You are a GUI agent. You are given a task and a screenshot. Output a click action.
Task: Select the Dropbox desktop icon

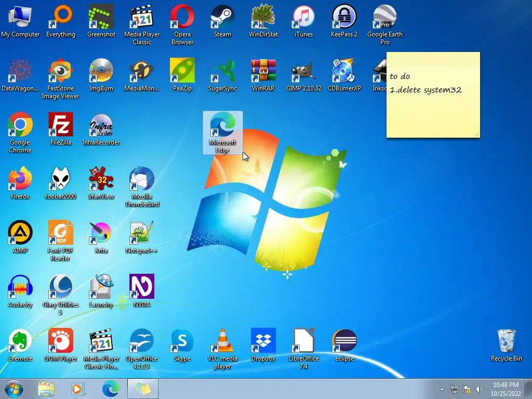263,345
